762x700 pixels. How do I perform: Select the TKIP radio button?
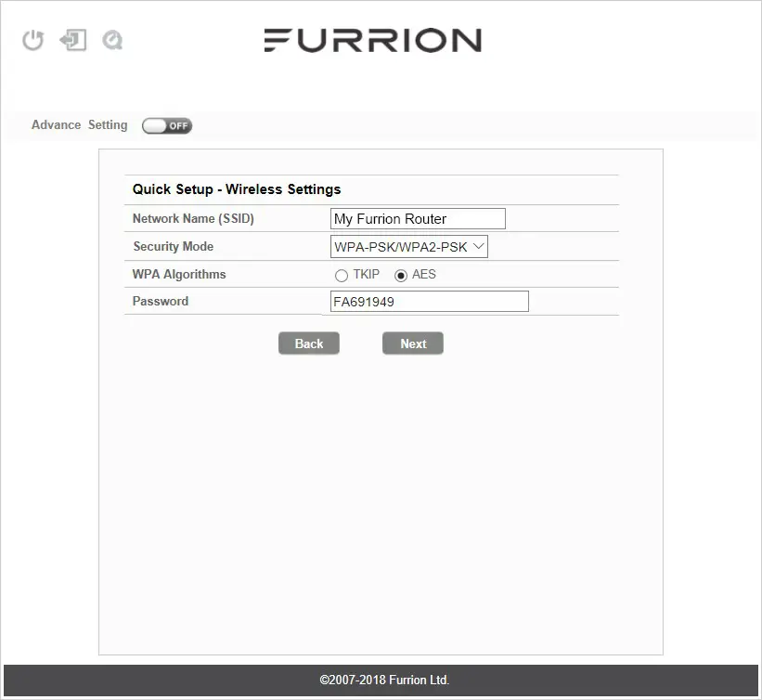[x=342, y=275]
